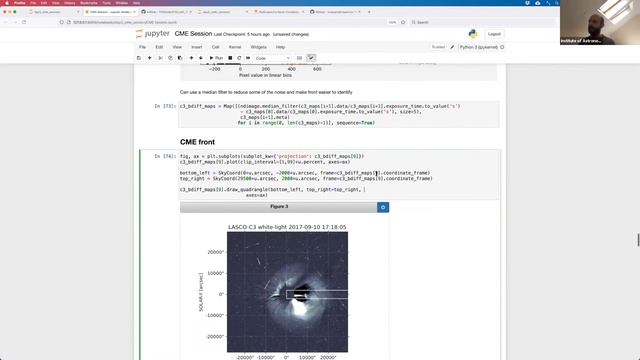This screenshot has width=640, height=360.
Task: Restart kernel and run all cells icon
Action: [x=248, y=58]
